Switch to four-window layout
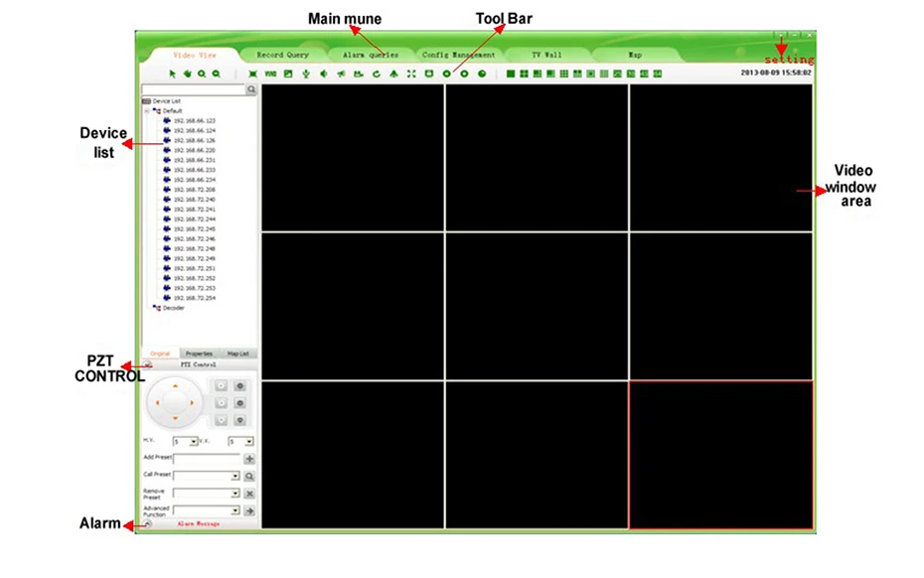Screen dimensions: 924x578 point(524,73)
